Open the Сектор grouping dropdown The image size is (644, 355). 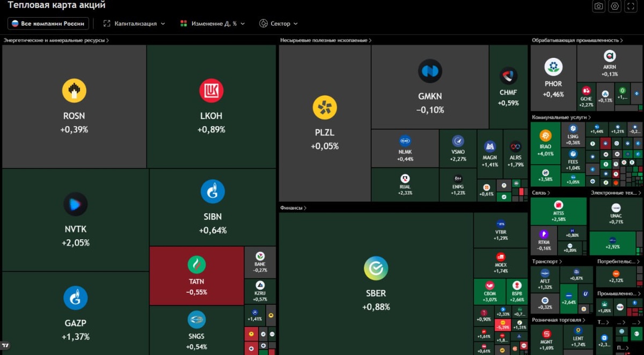click(279, 24)
